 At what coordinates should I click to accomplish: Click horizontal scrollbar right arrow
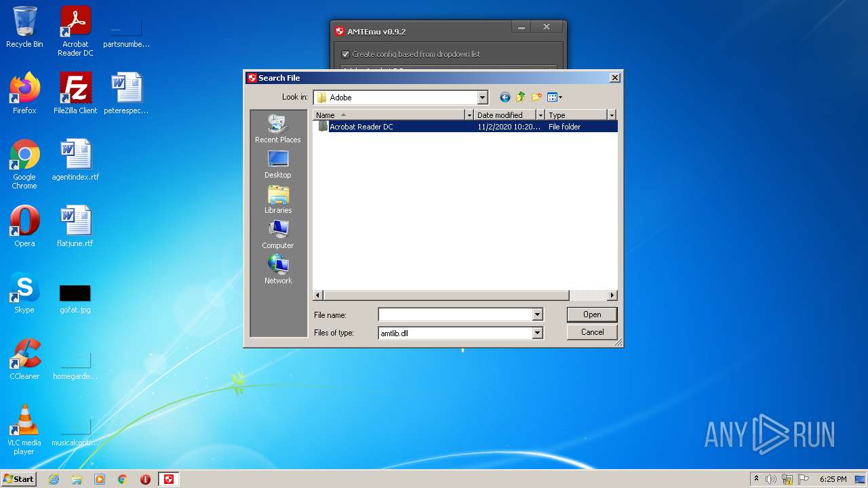[612, 296]
